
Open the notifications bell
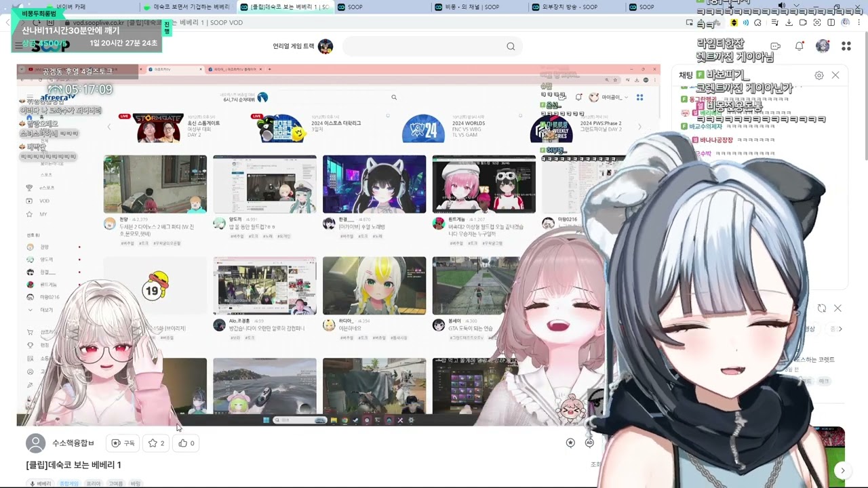pos(800,46)
